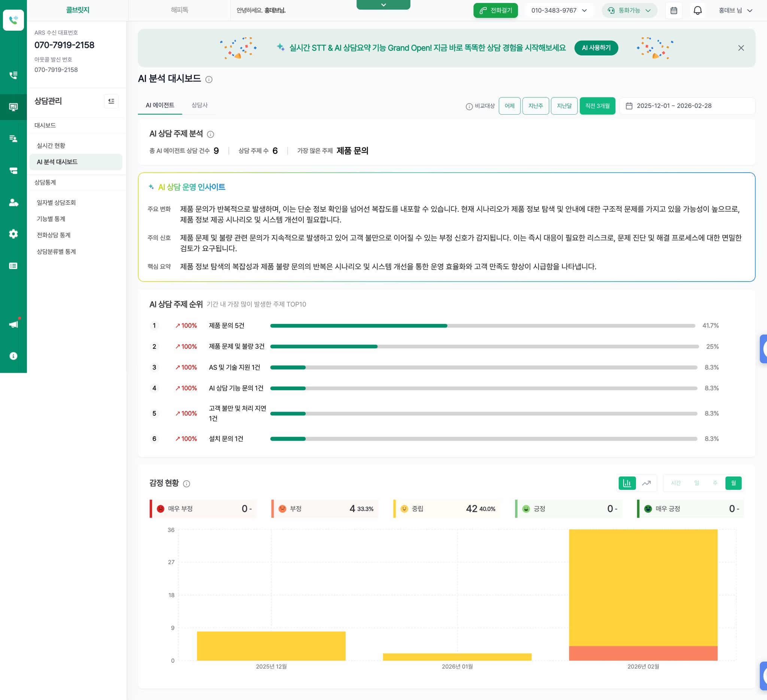Click the 전화걸기 call button

tap(495, 10)
